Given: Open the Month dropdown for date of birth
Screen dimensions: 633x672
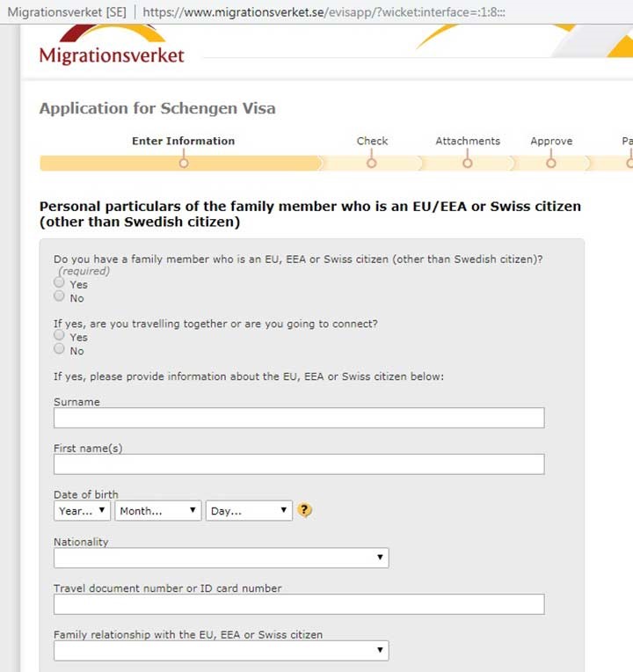Looking at the screenshot, I should click(158, 510).
